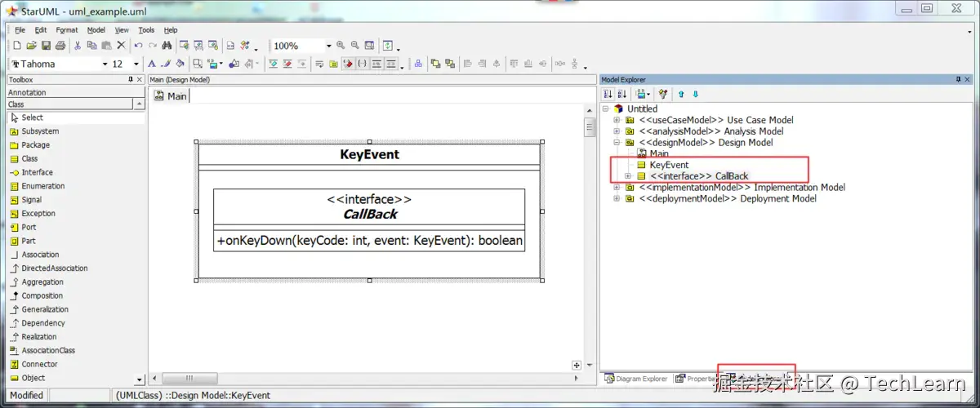The image size is (980, 408).
Task: Pin the Toolbox panel
Action: 130,79
